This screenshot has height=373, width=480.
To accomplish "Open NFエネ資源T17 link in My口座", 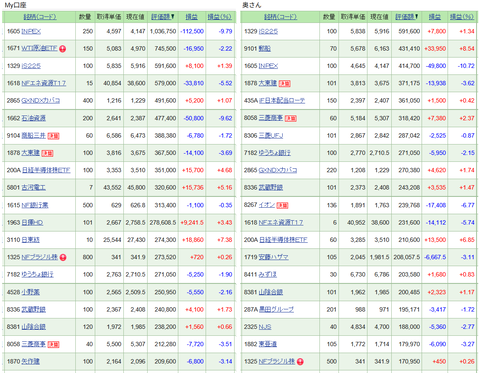I will [x=44, y=83].
